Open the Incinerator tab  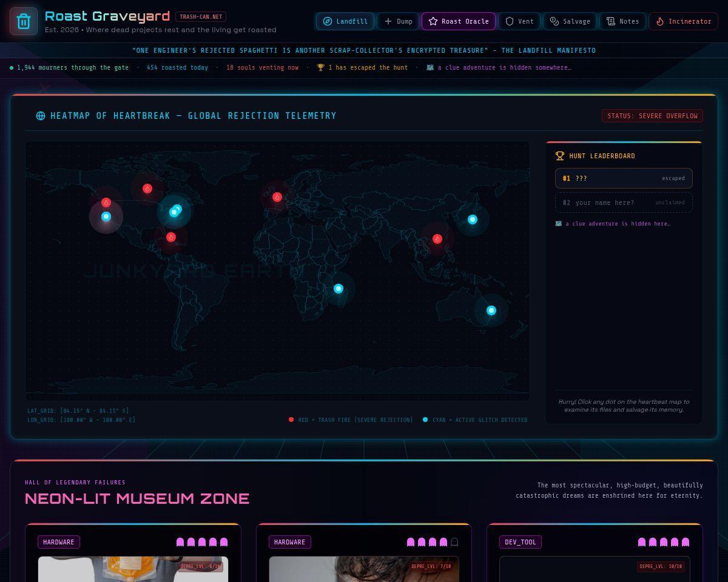[683, 21]
